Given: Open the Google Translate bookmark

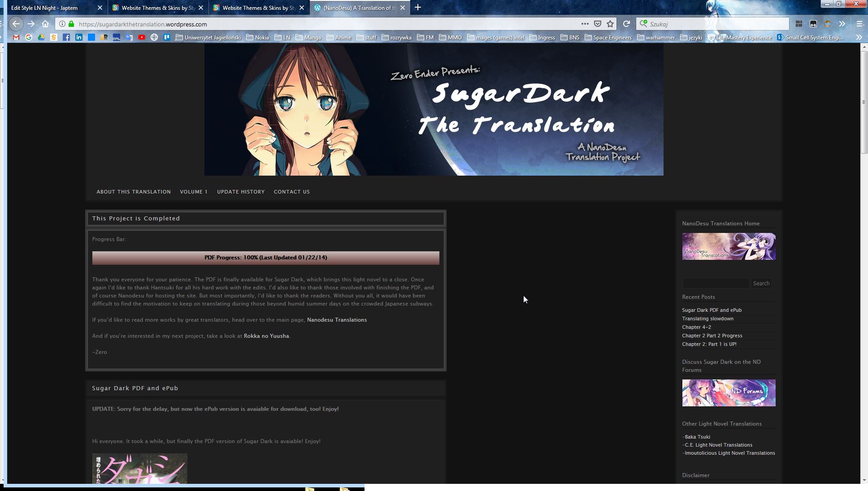Looking at the screenshot, I should point(129,38).
